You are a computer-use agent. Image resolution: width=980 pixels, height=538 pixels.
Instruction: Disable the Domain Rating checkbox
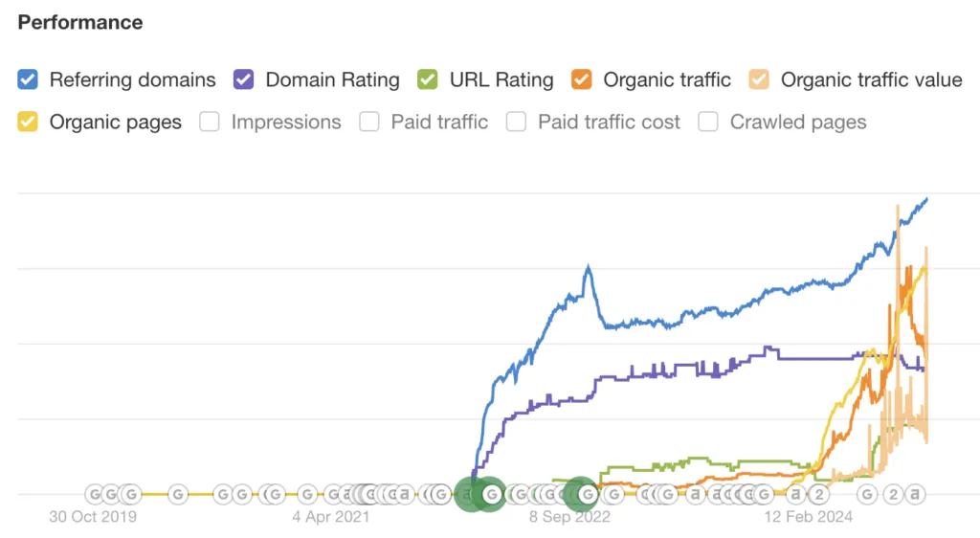coord(244,79)
